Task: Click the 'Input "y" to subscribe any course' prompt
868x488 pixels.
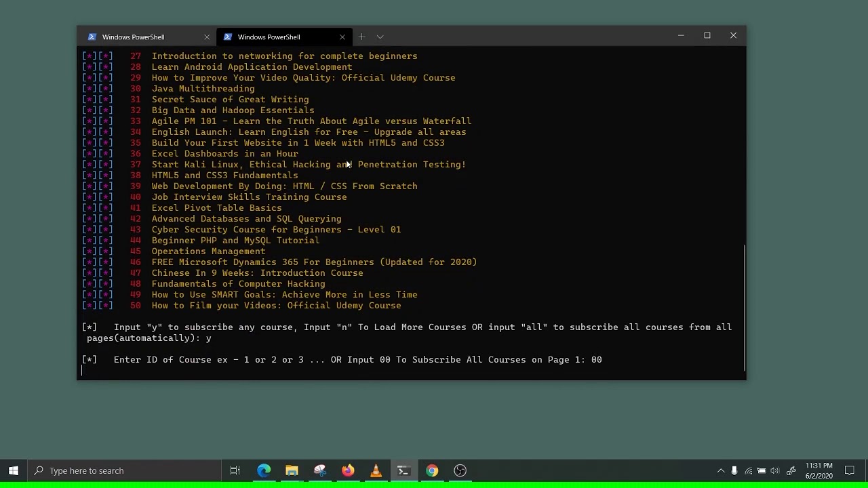Action: coord(407,333)
